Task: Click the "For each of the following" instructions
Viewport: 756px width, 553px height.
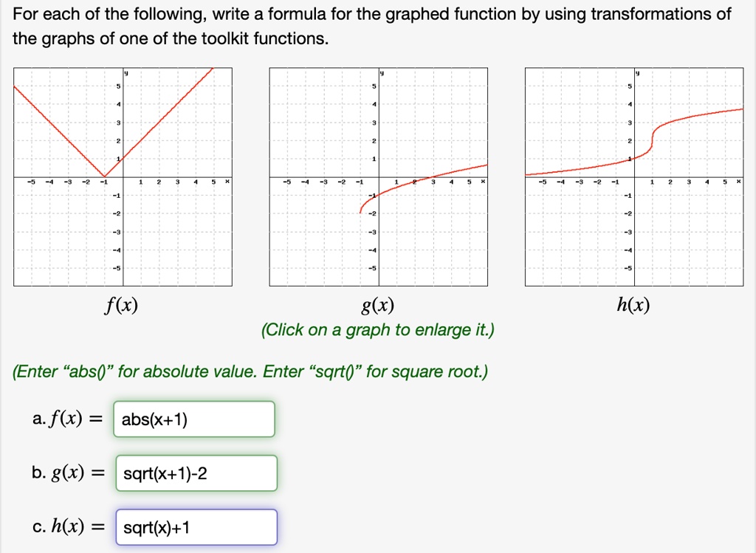Action: 372,25
